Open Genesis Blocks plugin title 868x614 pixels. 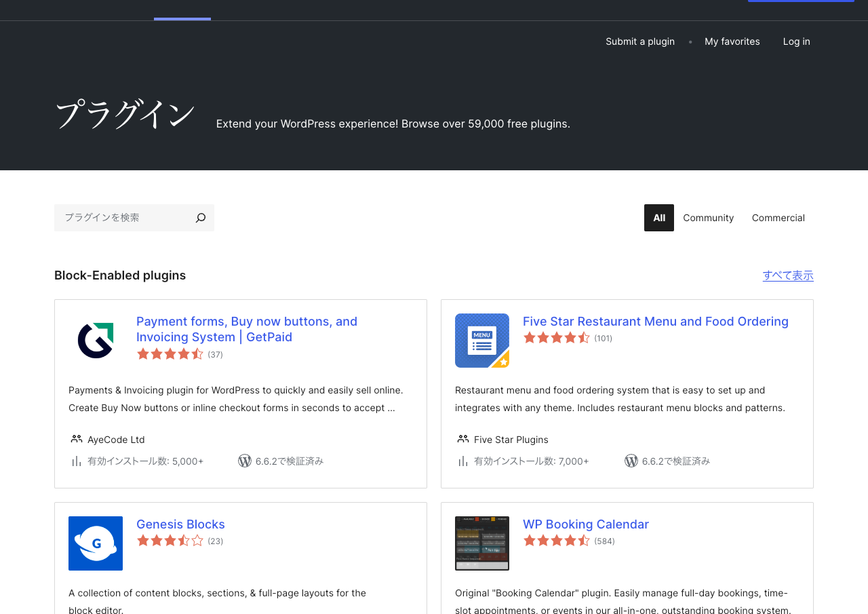coord(180,524)
